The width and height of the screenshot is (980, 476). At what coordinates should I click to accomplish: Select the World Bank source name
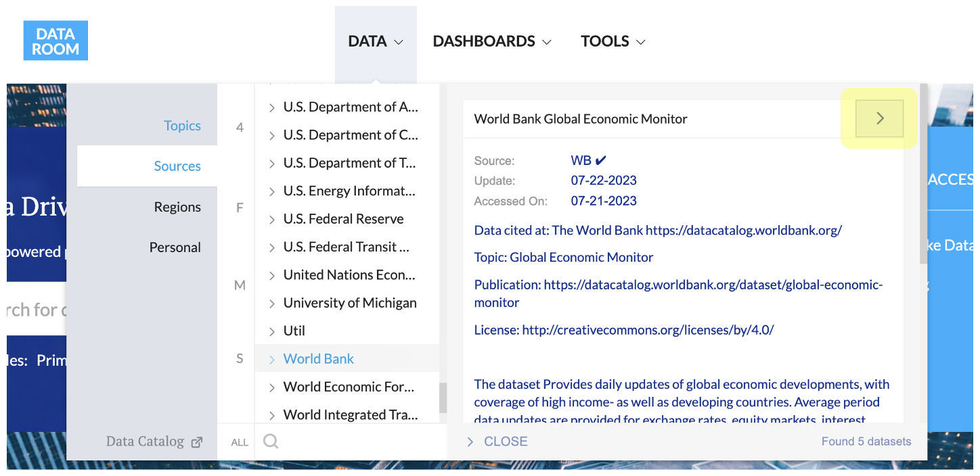coord(319,359)
